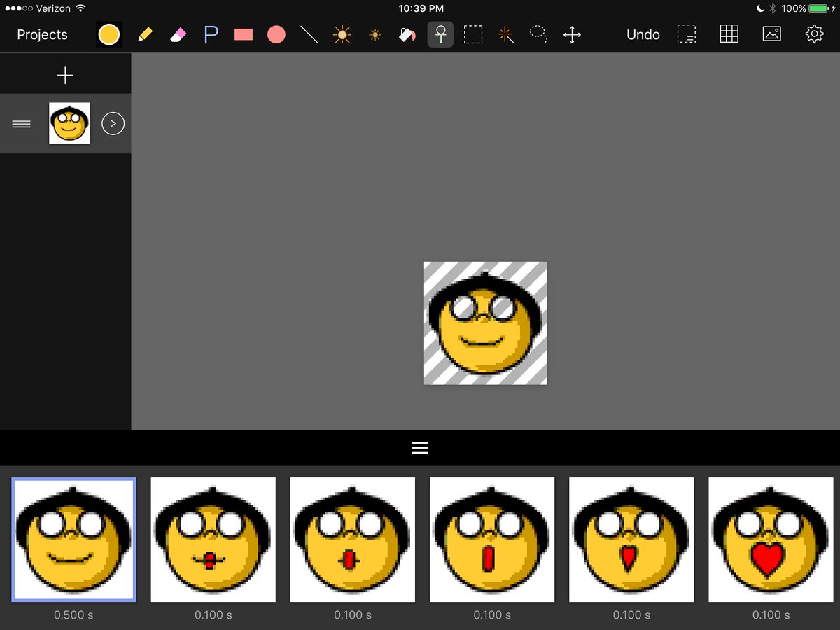Toggle the rectangular selection tool
The image size is (840, 630).
(473, 34)
